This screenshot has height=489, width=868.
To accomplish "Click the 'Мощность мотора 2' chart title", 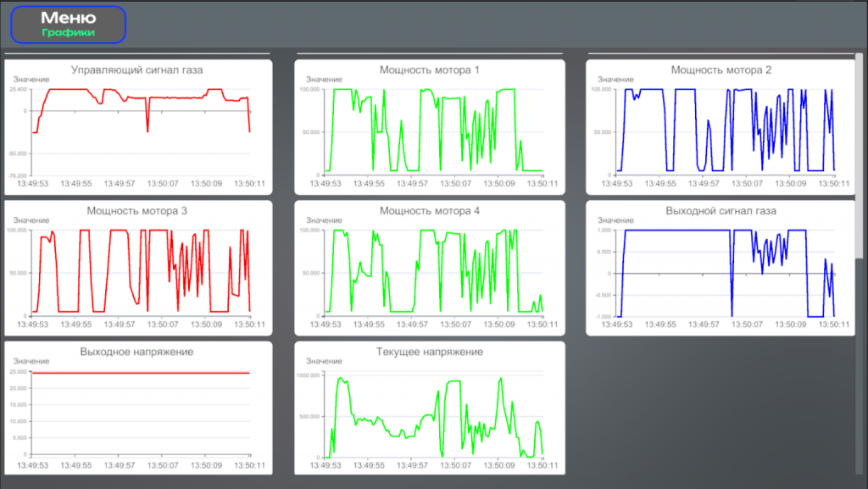I will [721, 69].
